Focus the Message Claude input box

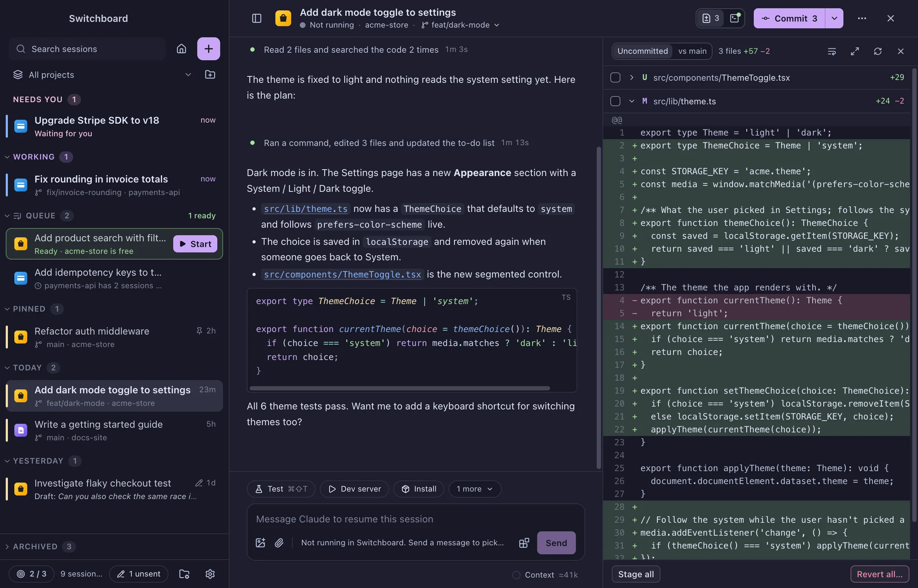pyautogui.click(x=416, y=519)
